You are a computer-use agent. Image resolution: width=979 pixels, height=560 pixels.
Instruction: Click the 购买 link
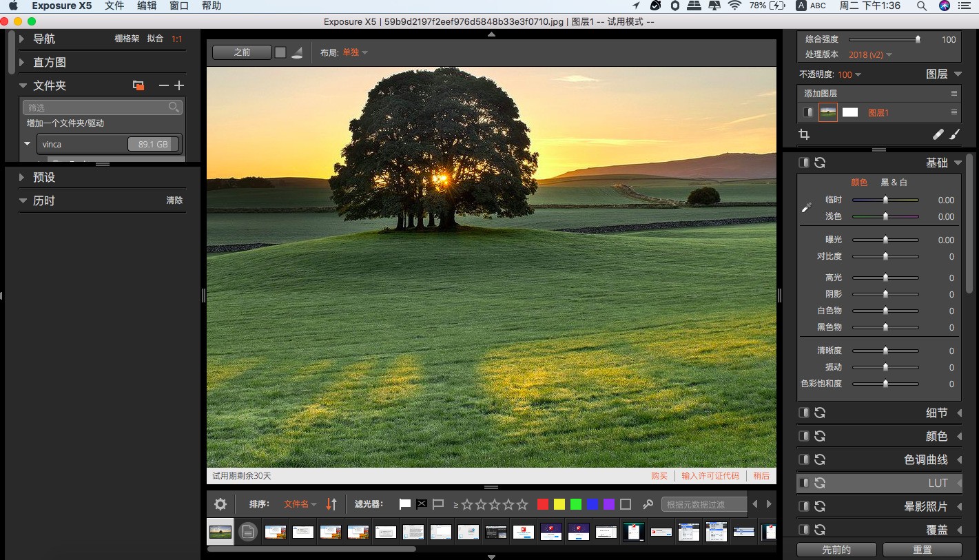tap(659, 476)
